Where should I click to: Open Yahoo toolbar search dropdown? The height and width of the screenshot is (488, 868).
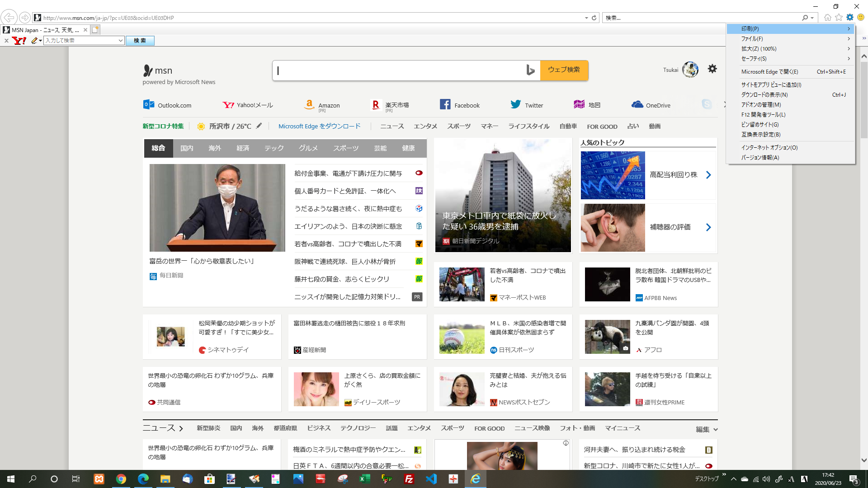coord(120,41)
